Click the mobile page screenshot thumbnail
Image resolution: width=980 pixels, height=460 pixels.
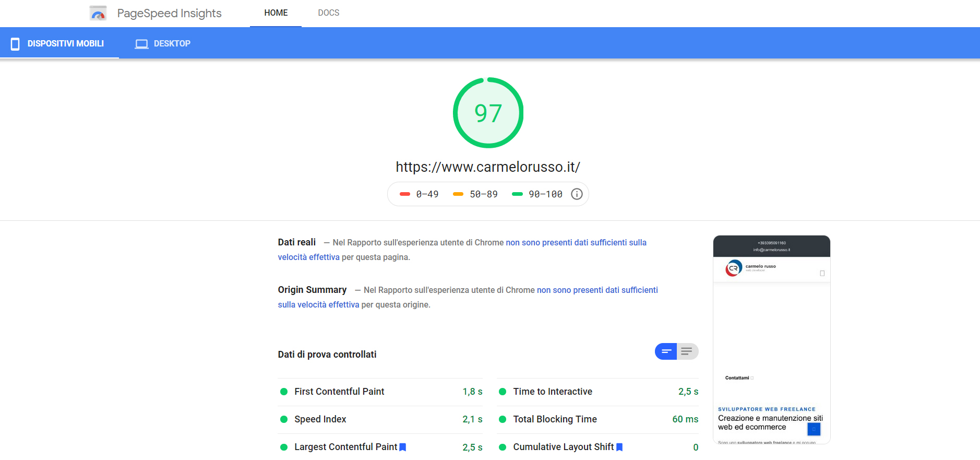point(772,340)
